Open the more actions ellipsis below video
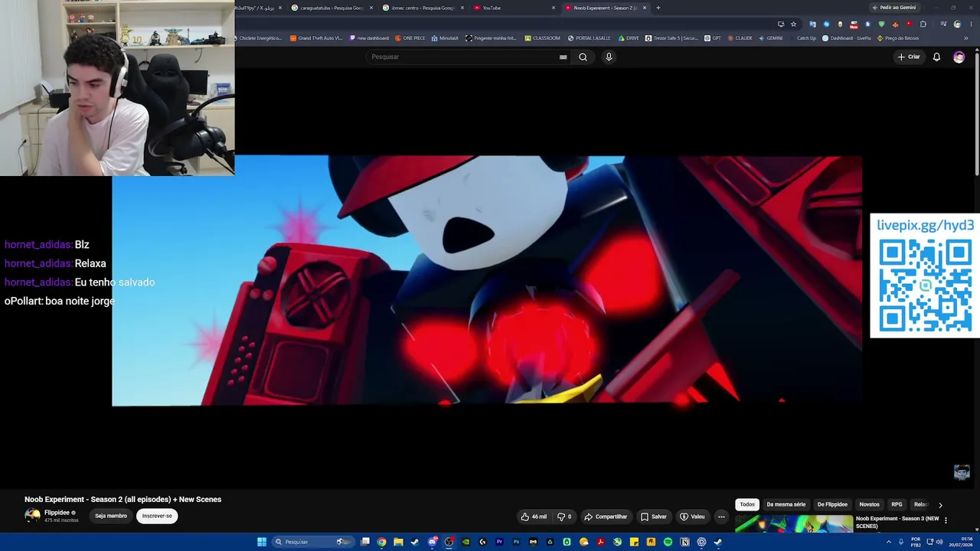This screenshot has width=980, height=551. (721, 517)
